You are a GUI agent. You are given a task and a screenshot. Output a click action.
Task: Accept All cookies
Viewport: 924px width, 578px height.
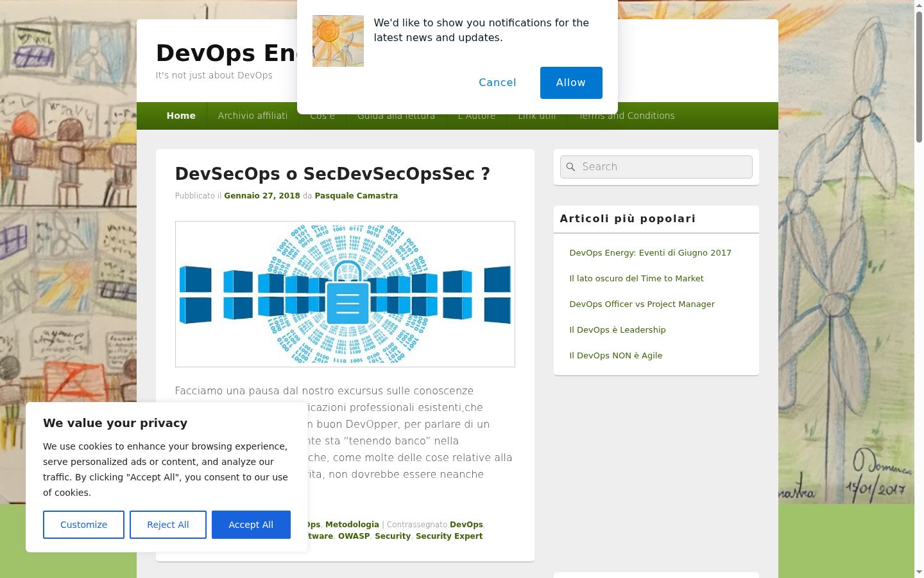click(251, 525)
